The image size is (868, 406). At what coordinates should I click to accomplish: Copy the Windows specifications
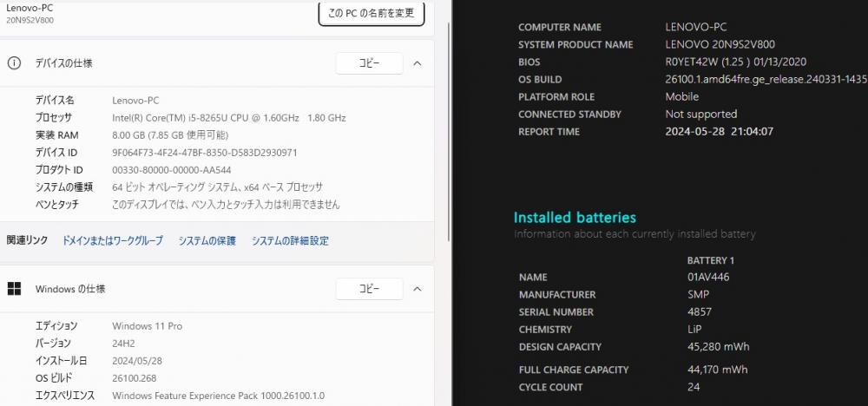(369, 289)
